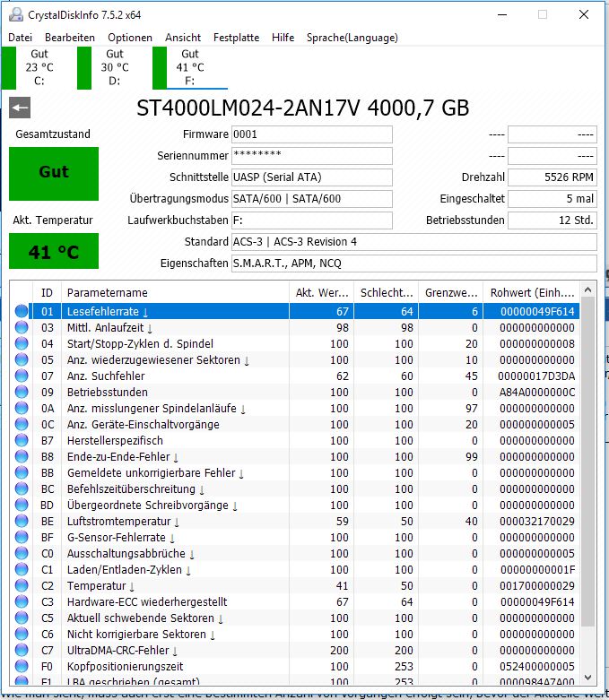
Task: Click the Betriebsstunden value 12 Std.
Action: click(552, 220)
